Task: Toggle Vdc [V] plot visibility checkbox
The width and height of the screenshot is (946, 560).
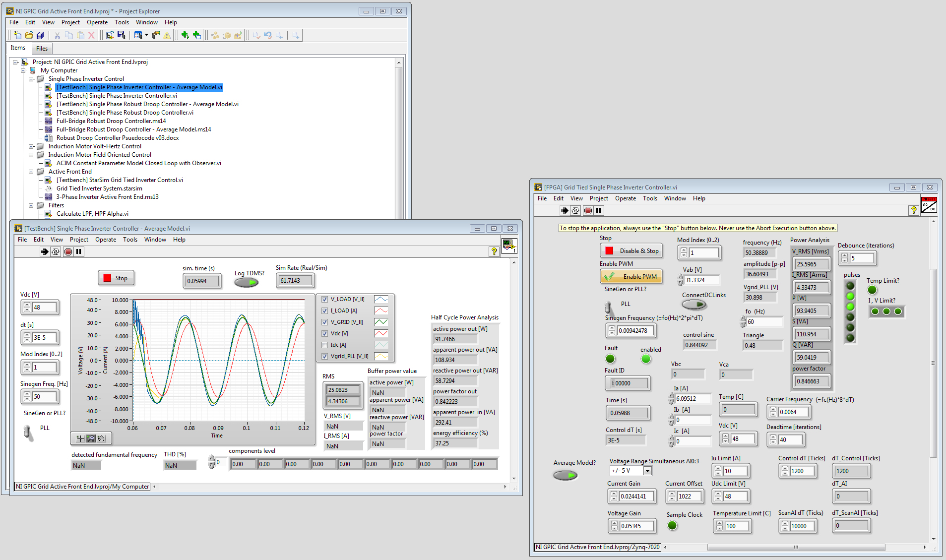Action: click(x=324, y=333)
